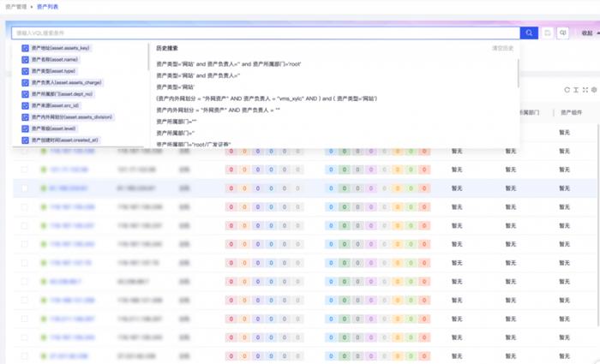Collapse the search panel with 收起

point(589,33)
